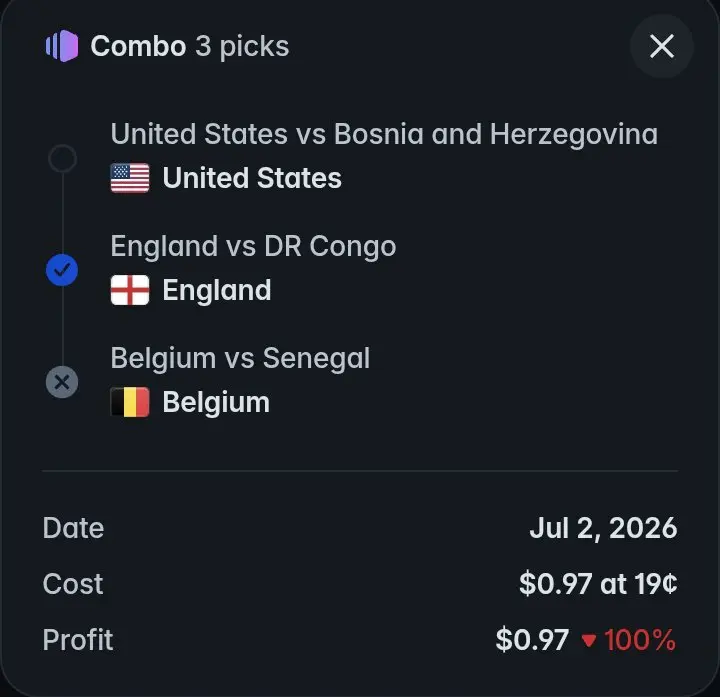Click the England flag icon
The image size is (720, 697).
(x=130, y=290)
